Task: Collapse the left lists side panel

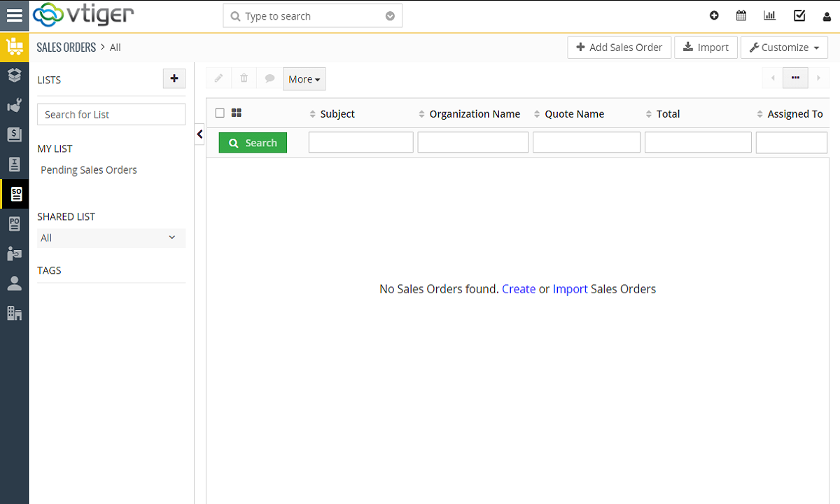Action: (x=199, y=134)
